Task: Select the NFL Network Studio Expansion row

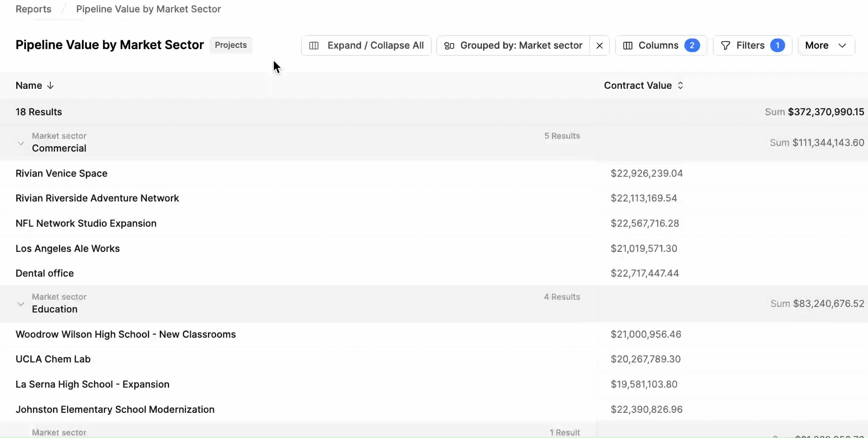Action: (x=434, y=223)
